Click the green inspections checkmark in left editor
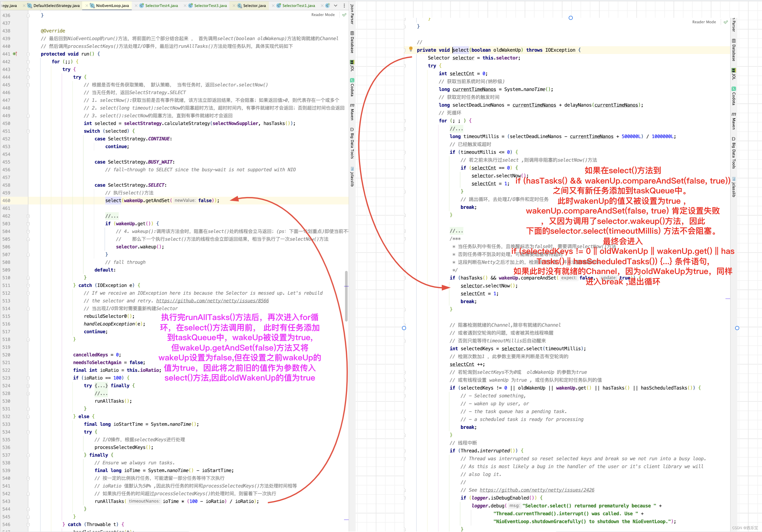 [x=344, y=14]
